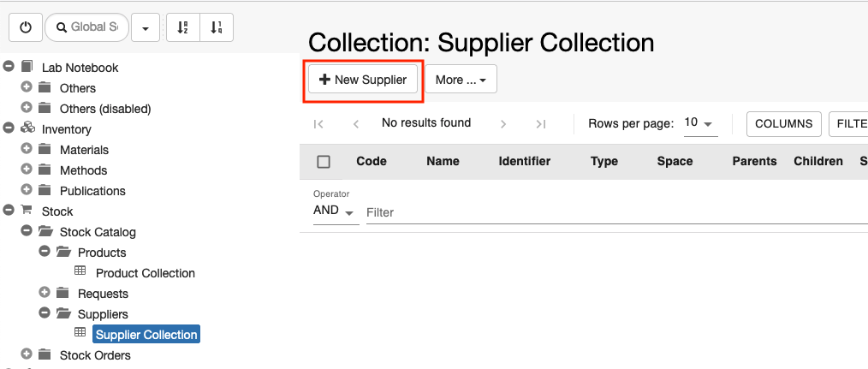Collapse the Suppliers folder
This screenshot has width=868, height=369.
45,312
